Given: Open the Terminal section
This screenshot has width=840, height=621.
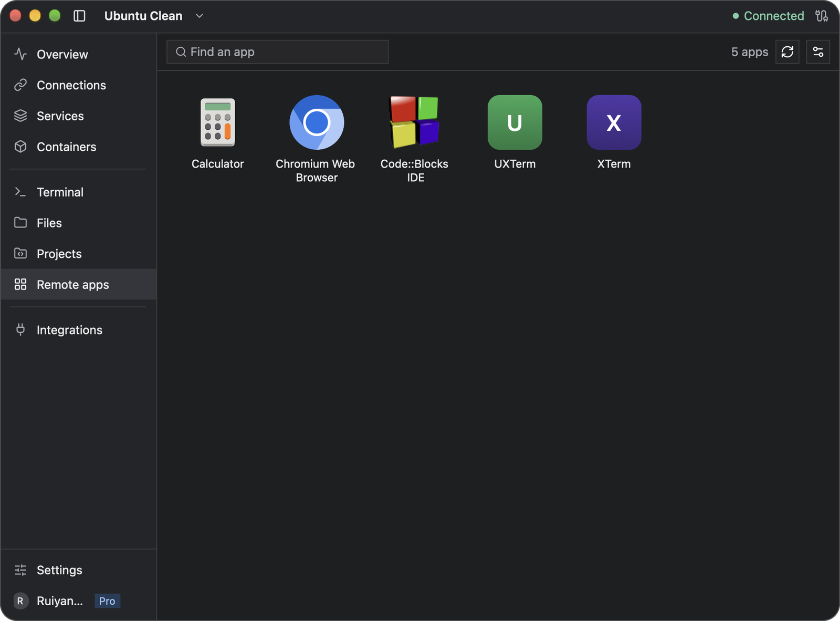Looking at the screenshot, I should coord(79,192).
